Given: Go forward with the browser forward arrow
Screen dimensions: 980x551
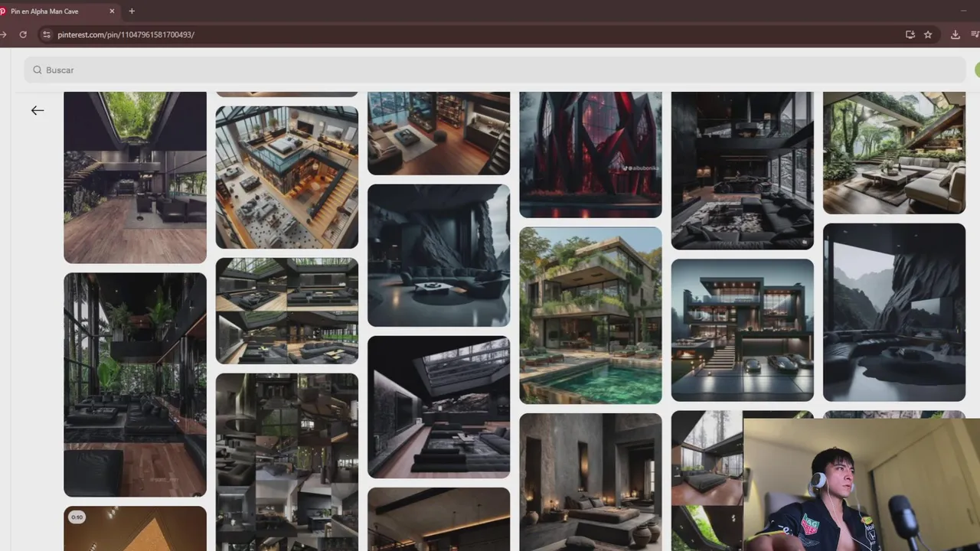Looking at the screenshot, I should coord(3,34).
